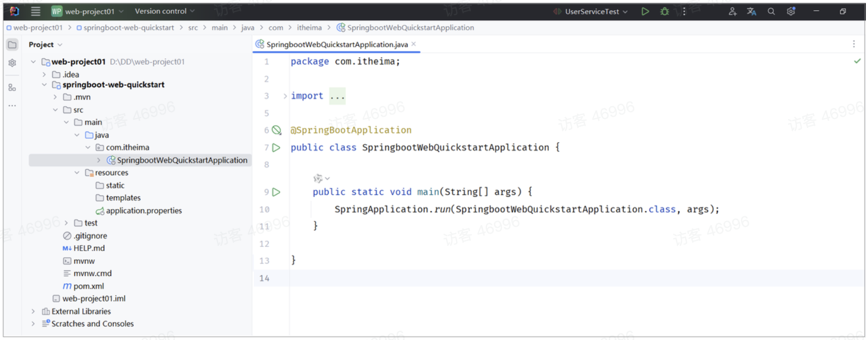Viewport: 868px width, 340px height.
Task: Expand the test folder
Action: coord(66,223)
